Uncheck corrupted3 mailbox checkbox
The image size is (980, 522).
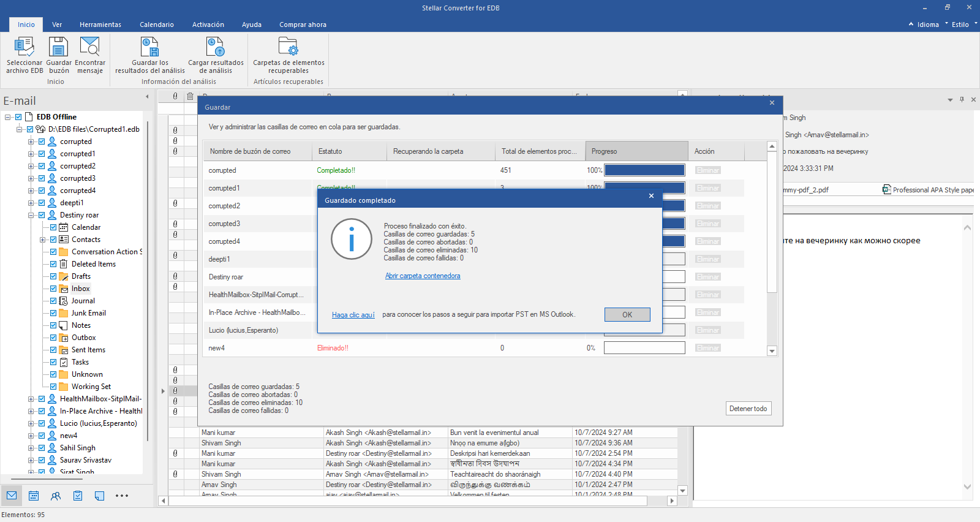[42, 178]
